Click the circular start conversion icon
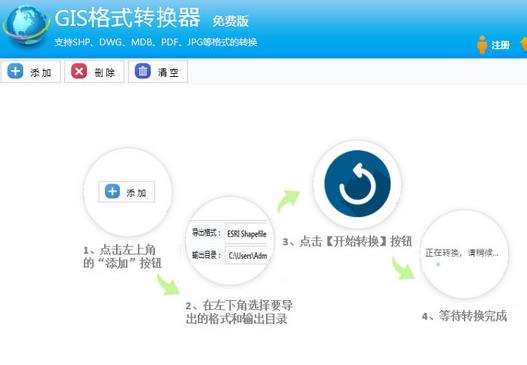 pyautogui.click(x=358, y=184)
